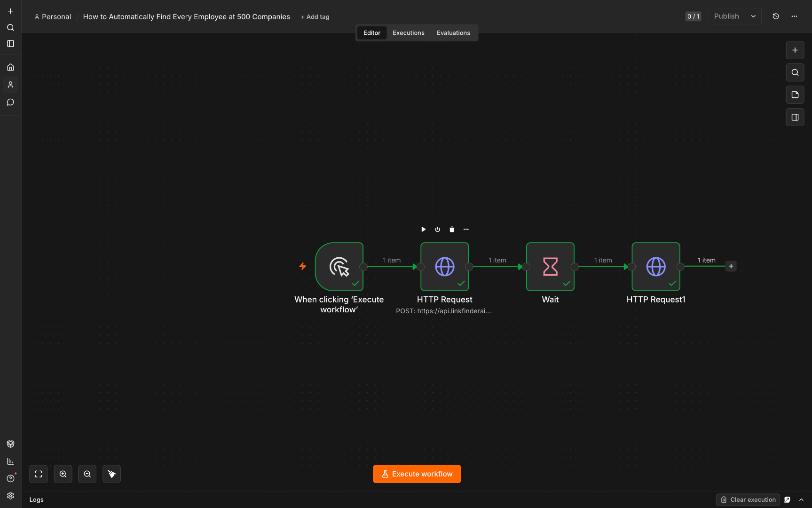The width and height of the screenshot is (812, 508).
Task: Click the Execute workflow button
Action: pyautogui.click(x=417, y=474)
